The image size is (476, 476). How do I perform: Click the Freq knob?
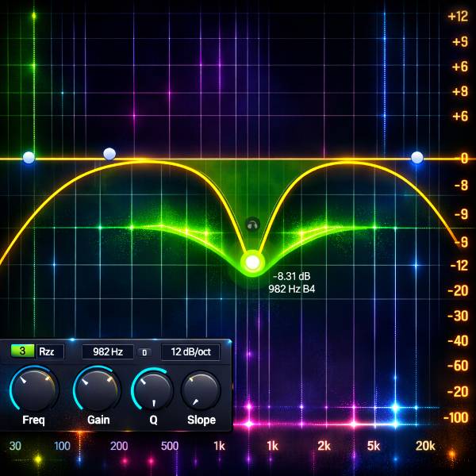[34, 390]
